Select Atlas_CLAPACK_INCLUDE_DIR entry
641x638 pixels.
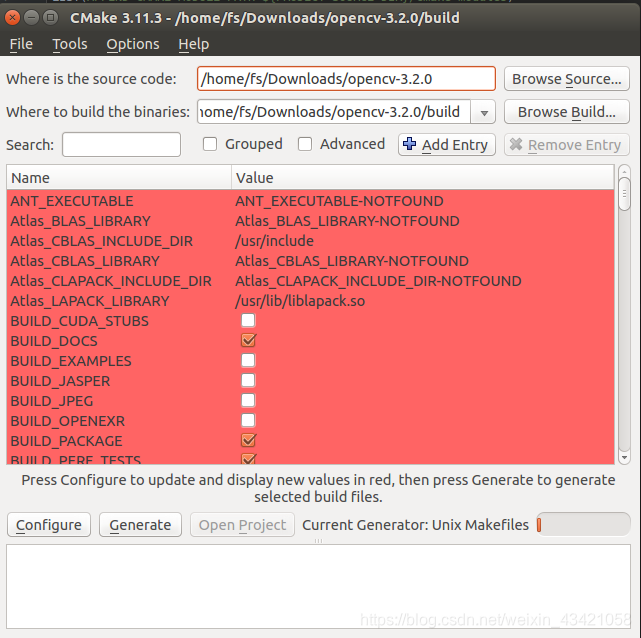coord(111,281)
